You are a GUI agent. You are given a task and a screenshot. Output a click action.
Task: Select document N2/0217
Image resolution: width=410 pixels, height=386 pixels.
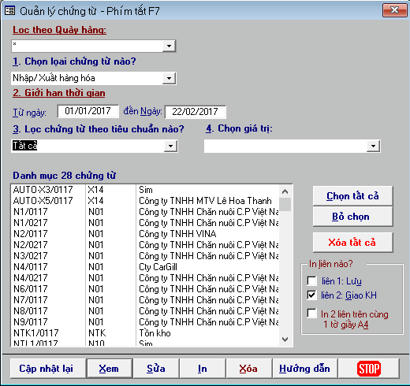146,245
